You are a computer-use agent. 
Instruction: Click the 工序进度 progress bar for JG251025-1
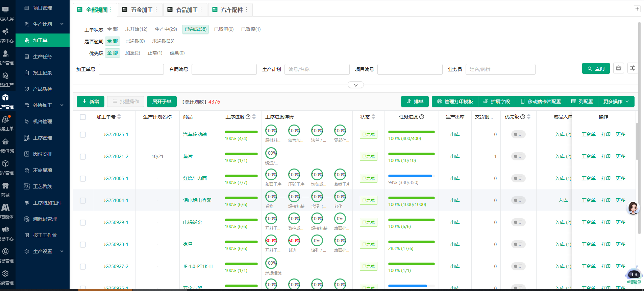click(241, 132)
